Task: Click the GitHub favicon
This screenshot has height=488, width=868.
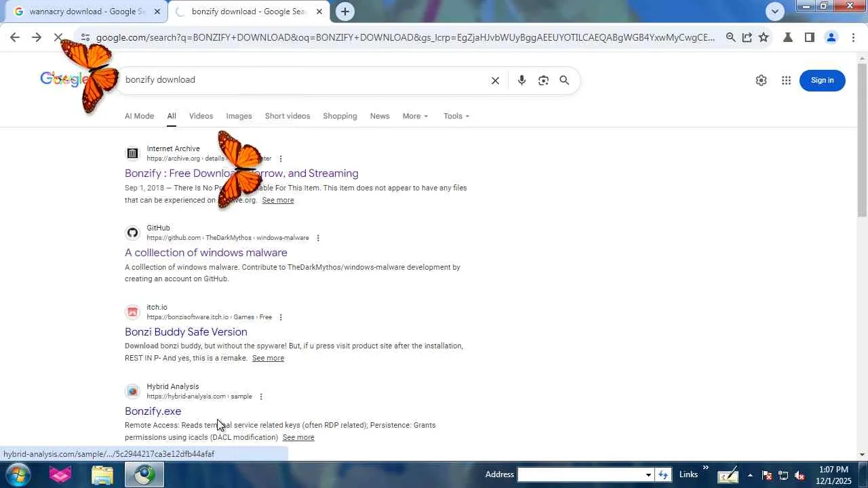Action: 133,232
